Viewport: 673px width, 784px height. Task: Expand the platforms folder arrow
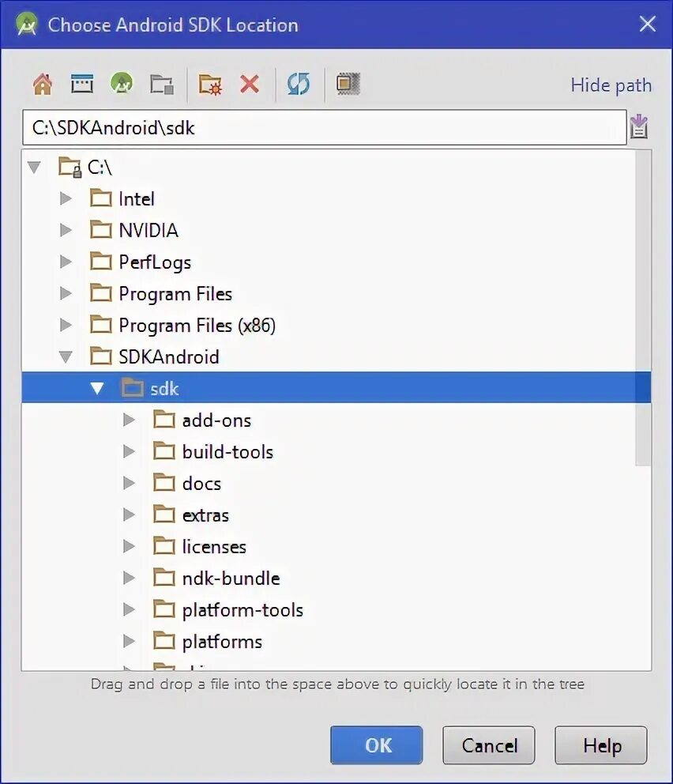(129, 641)
